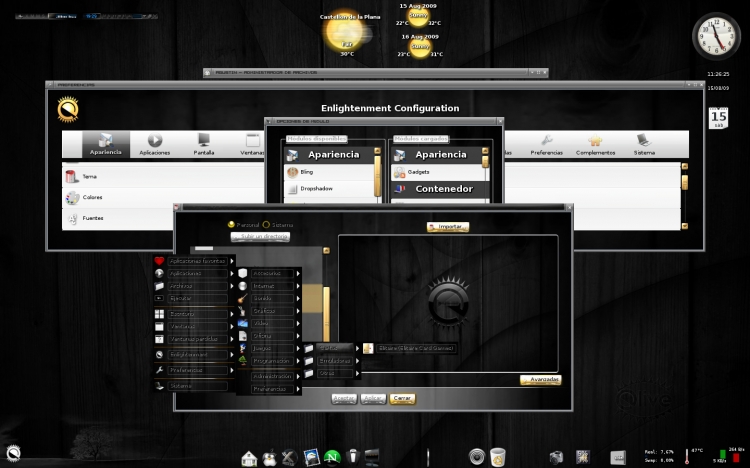Viewport: 750px width, 468px height.
Task: Click Cerrar button
Action: click(x=402, y=398)
